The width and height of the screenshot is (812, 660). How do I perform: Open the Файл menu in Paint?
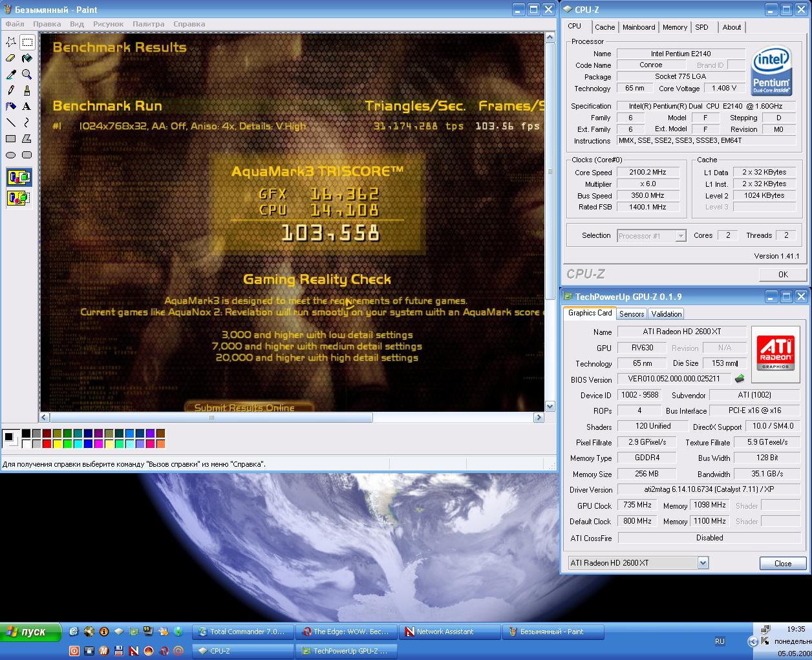point(15,24)
